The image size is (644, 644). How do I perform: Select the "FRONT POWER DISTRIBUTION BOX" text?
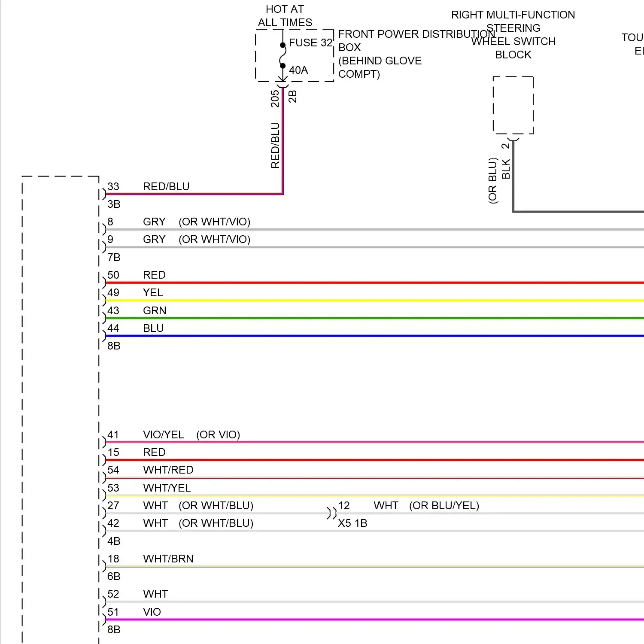(416, 40)
